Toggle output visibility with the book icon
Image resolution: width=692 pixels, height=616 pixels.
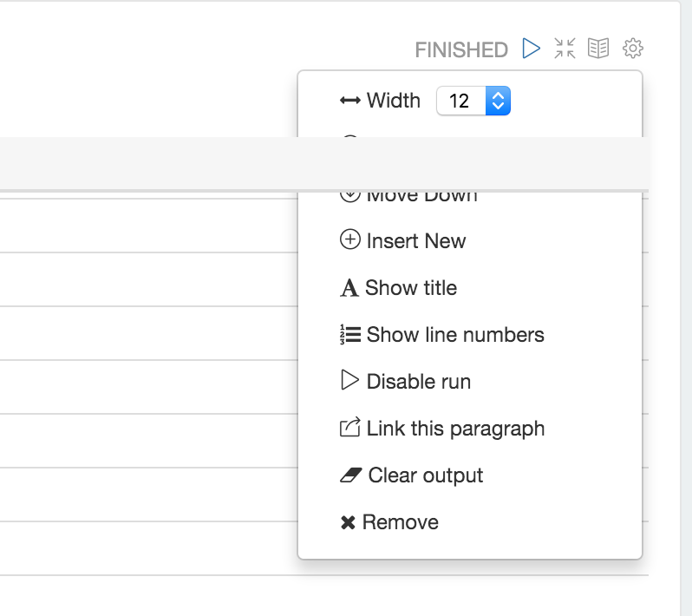coord(598,49)
